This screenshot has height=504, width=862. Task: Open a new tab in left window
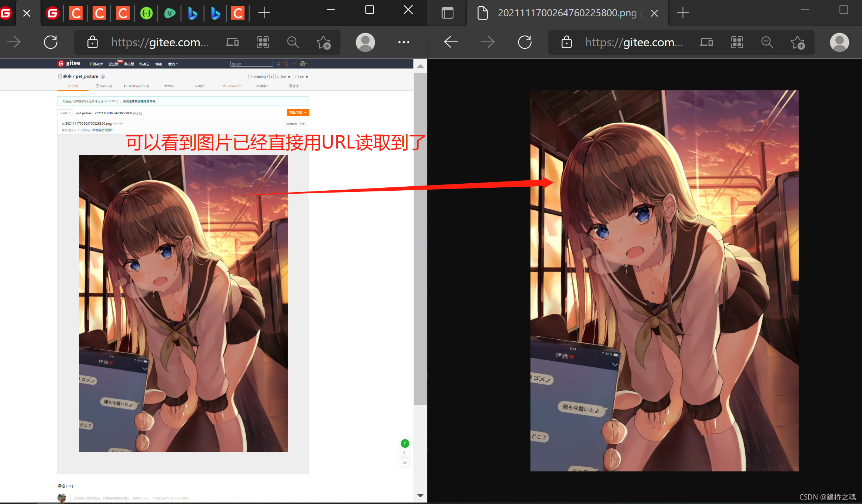click(x=264, y=13)
